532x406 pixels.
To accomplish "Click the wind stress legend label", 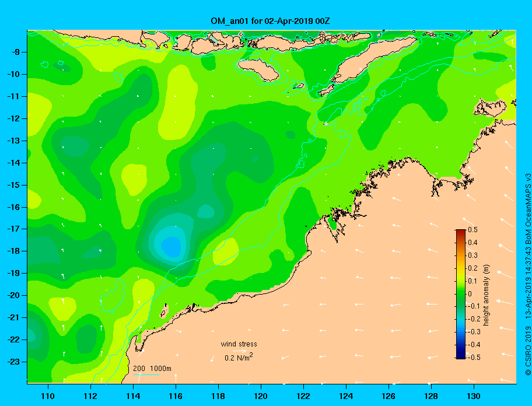I will coord(239,344).
